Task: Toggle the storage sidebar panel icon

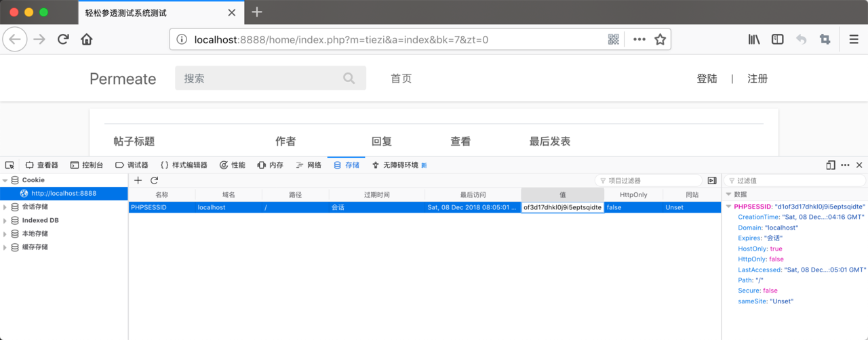Action: point(712,180)
